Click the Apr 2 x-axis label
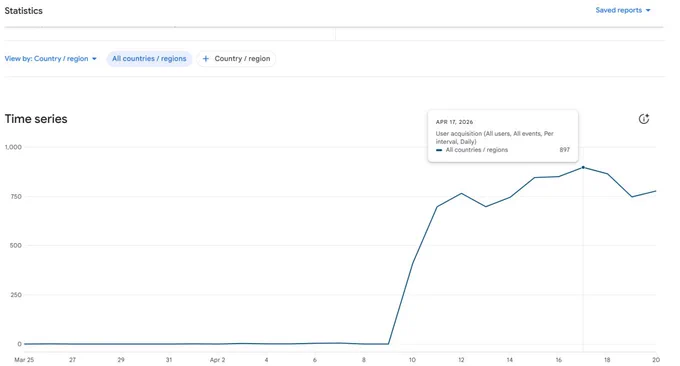The image size is (680, 366). click(217, 359)
